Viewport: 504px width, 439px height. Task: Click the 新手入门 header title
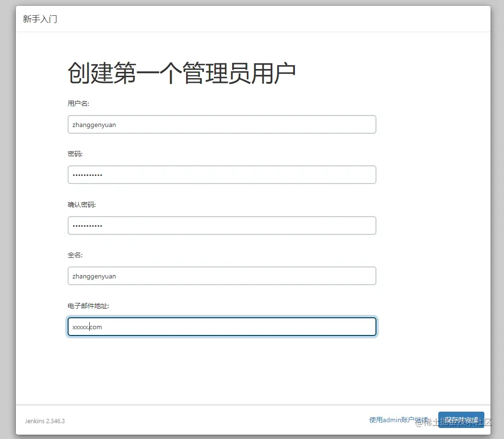point(40,19)
